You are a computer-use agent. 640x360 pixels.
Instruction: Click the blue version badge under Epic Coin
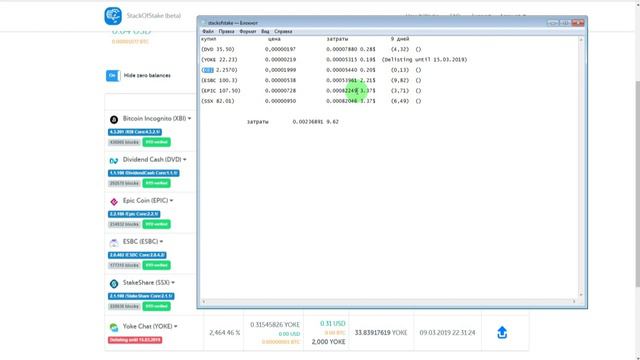(134, 214)
